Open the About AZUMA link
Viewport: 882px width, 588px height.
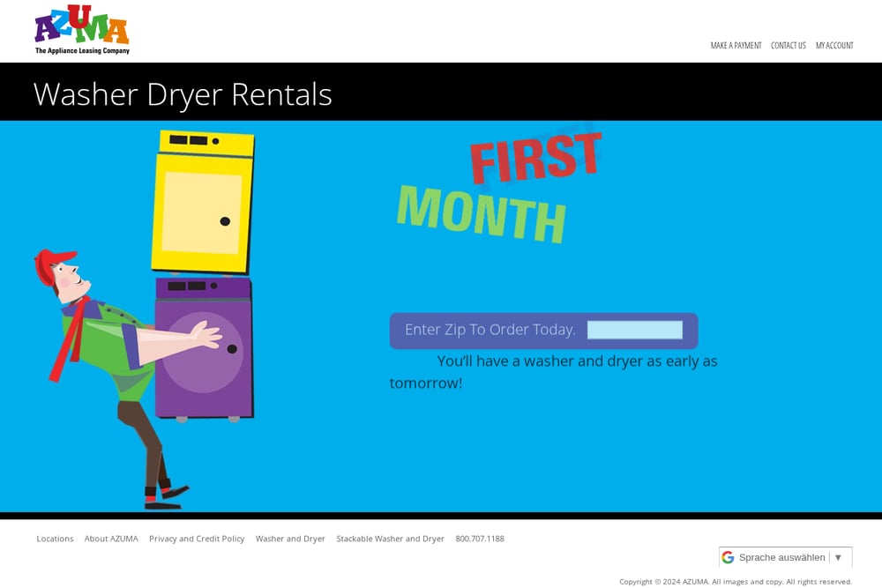point(111,539)
